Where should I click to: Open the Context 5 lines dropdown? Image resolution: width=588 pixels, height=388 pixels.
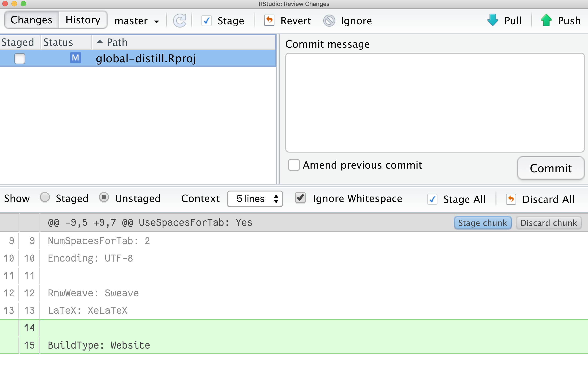255,199
